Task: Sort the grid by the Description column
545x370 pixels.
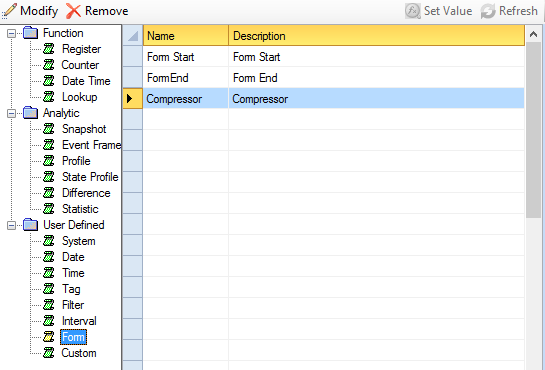Action: point(376,35)
